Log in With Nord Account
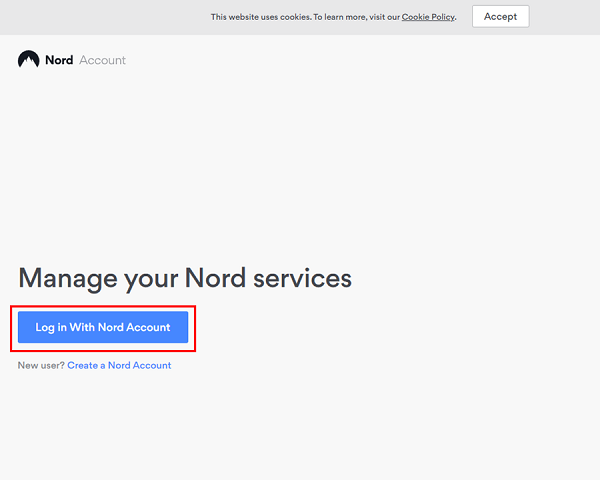Screen dimensions: 600x480 click(x=103, y=327)
